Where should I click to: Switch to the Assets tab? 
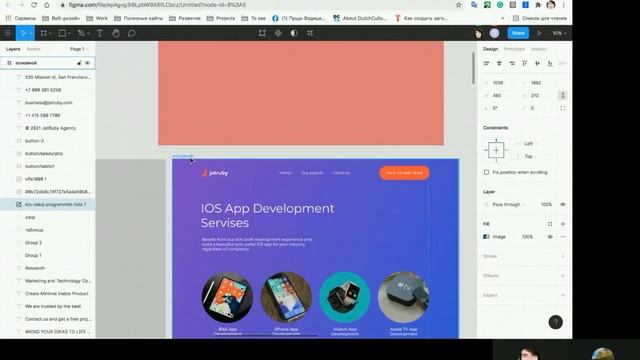point(33,49)
